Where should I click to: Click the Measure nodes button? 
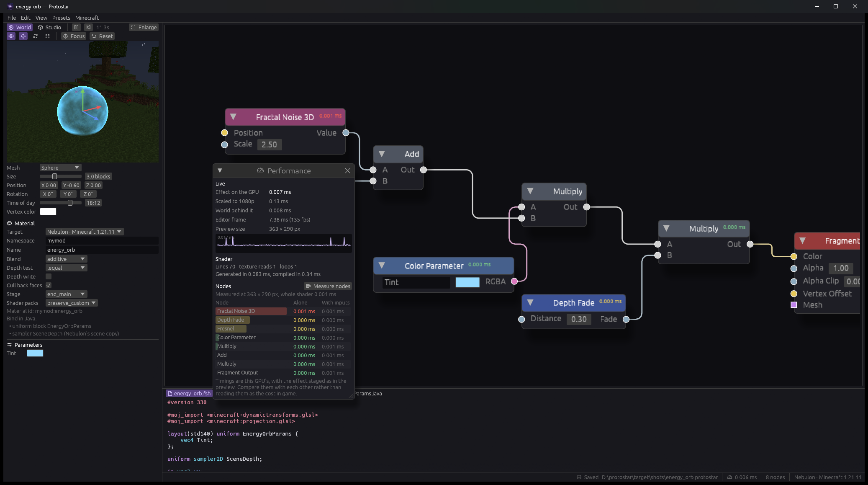point(328,286)
